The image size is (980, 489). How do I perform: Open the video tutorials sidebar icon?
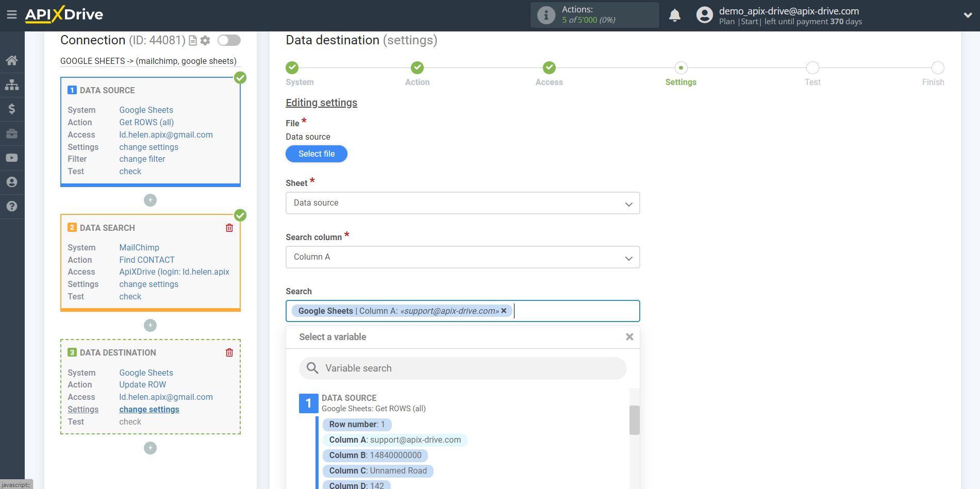[x=12, y=158]
